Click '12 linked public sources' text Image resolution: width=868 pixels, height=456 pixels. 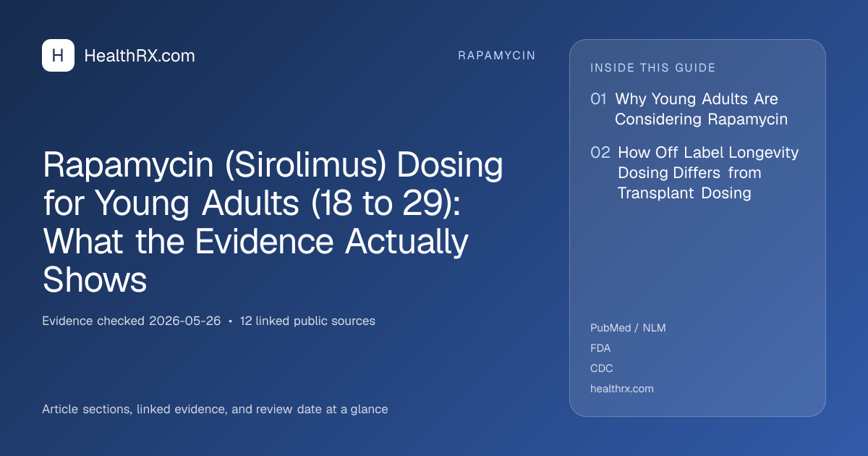307,321
